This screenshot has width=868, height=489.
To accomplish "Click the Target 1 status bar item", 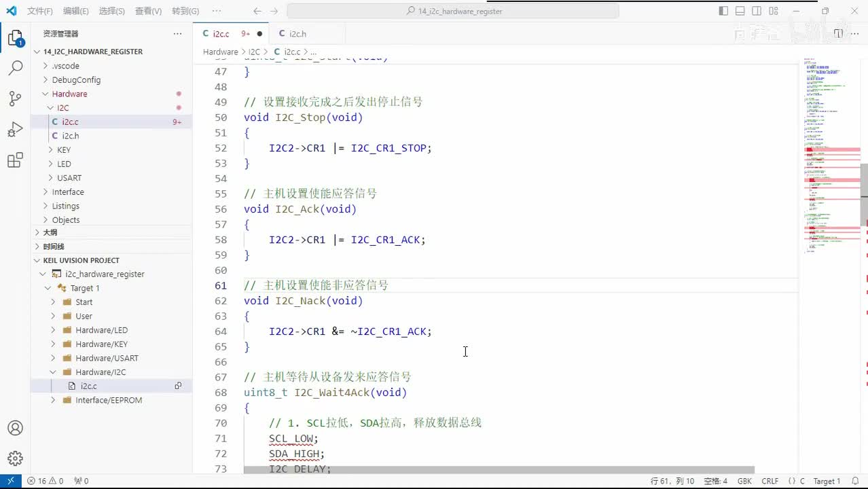I will (827, 481).
